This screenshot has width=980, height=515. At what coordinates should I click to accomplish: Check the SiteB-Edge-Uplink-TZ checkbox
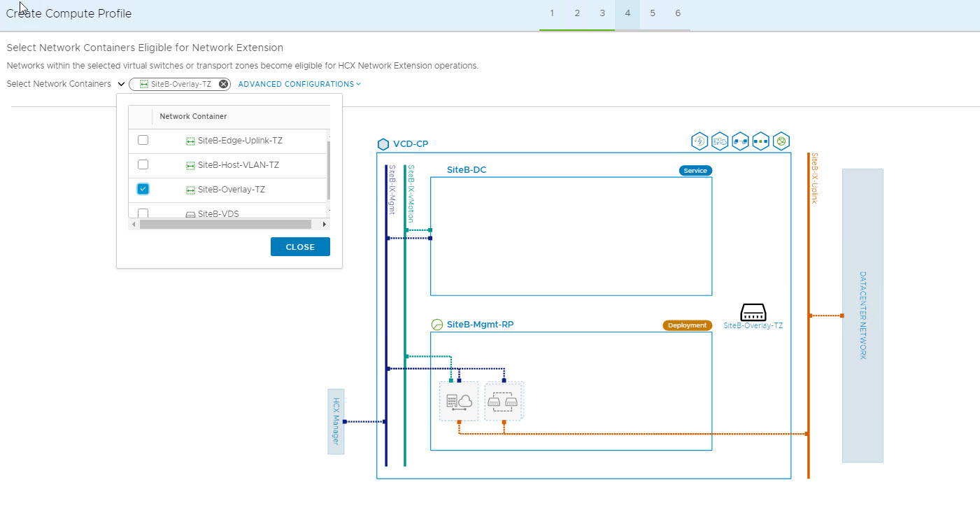click(x=143, y=140)
